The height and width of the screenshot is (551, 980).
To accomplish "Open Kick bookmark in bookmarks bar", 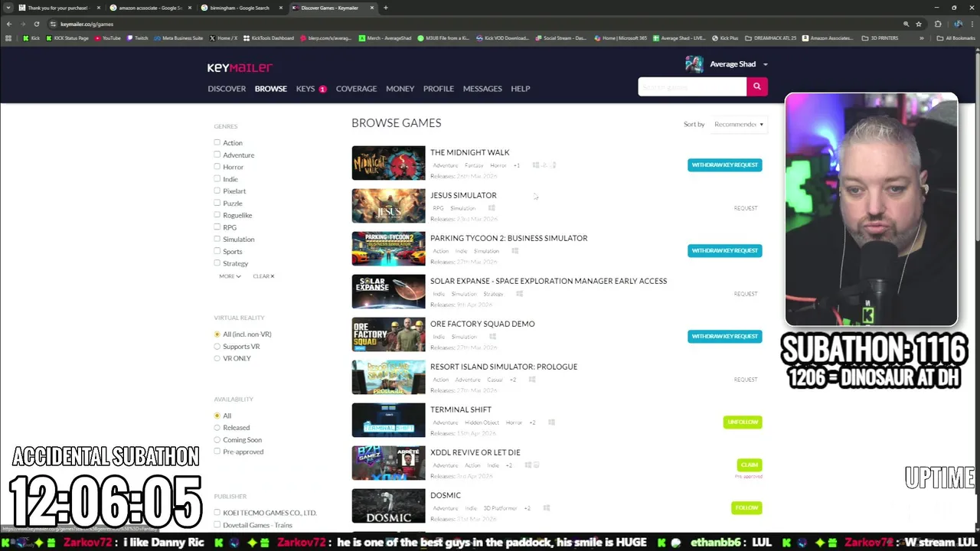I will tap(31, 37).
